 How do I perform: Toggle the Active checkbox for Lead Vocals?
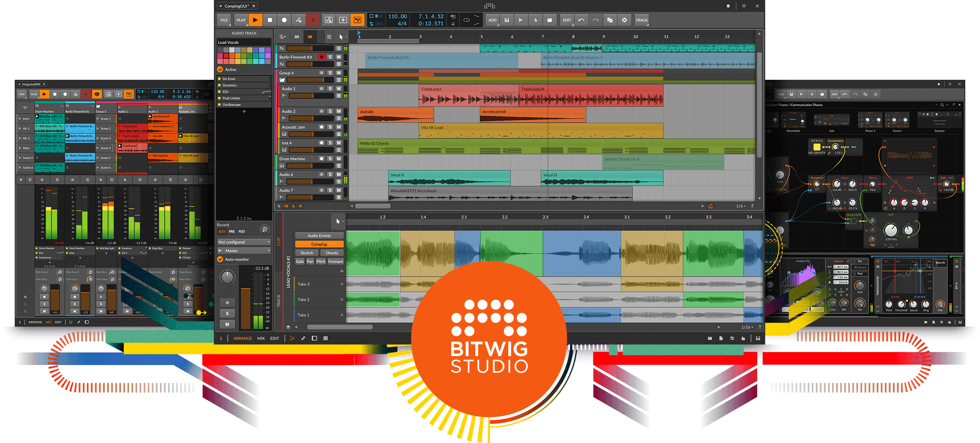(x=220, y=70)
